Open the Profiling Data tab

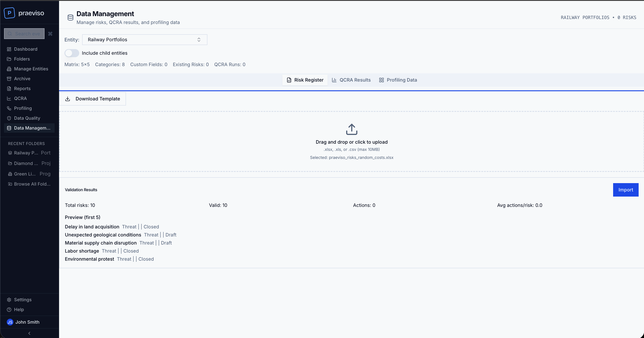398,80
